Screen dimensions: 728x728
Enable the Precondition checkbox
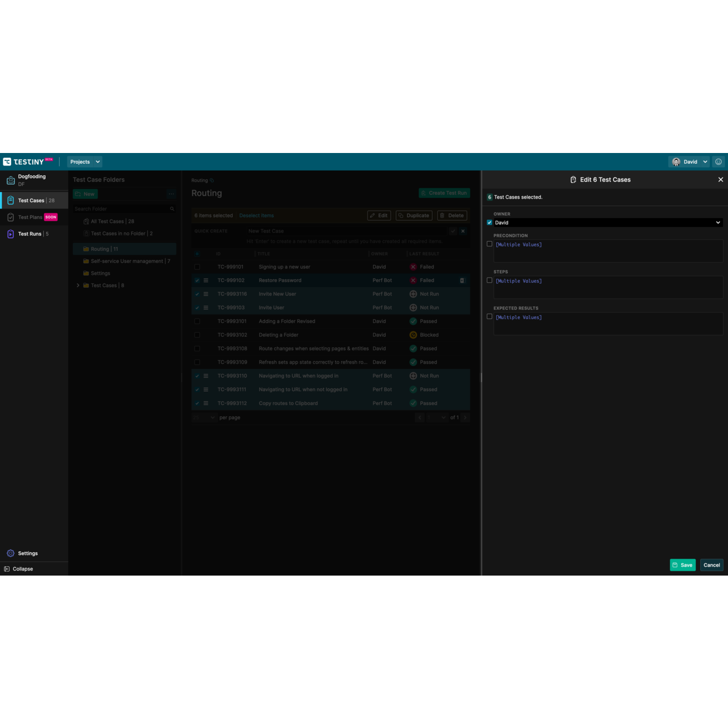[490, 244]
